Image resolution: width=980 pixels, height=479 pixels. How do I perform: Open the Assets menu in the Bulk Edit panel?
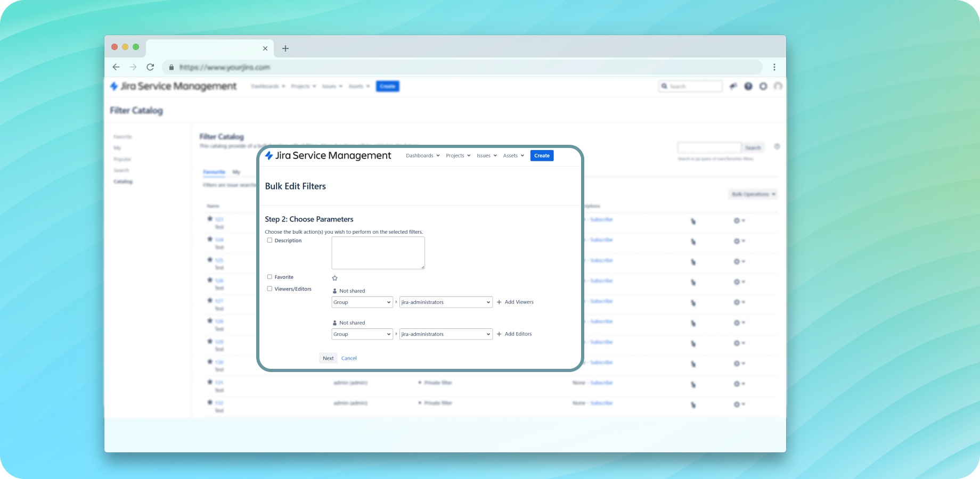(x=513, y=156)
